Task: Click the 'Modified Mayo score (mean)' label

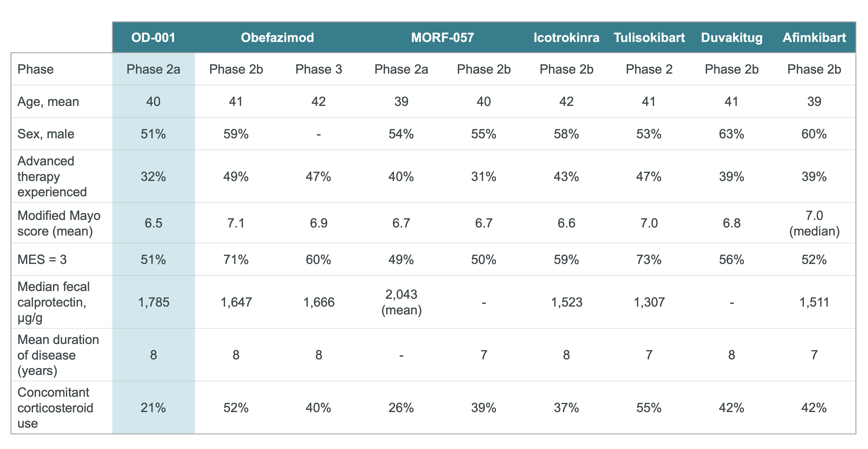Action: pyautogui.click(x=59, y=223)
